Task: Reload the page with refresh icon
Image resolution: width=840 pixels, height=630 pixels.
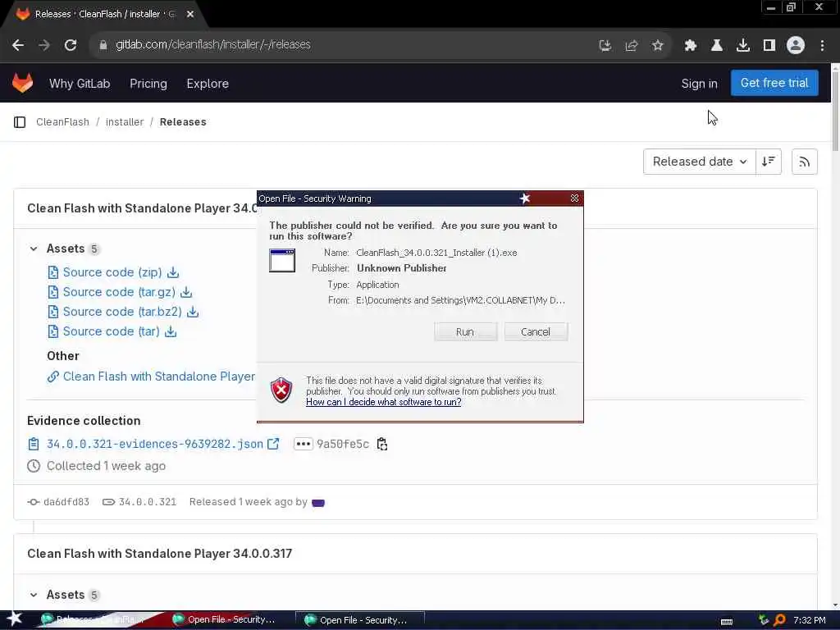Action: coord(71,45)
